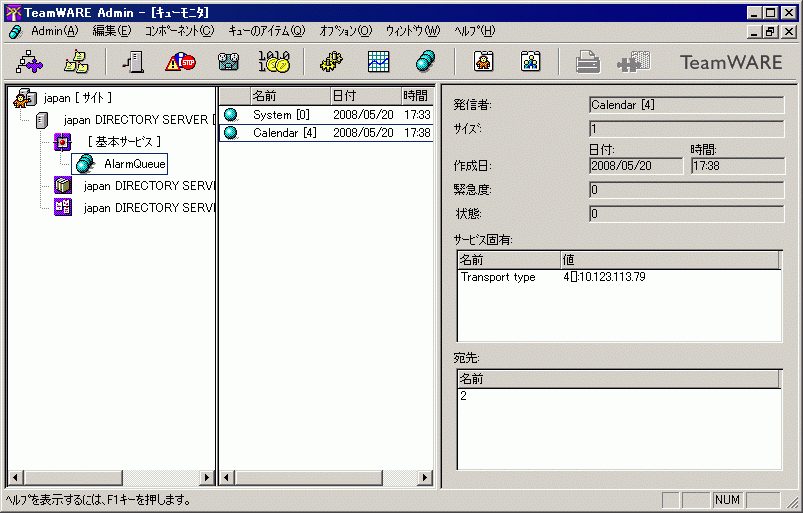Open the queue monitor spheres toolbar icon

(426, 62)
